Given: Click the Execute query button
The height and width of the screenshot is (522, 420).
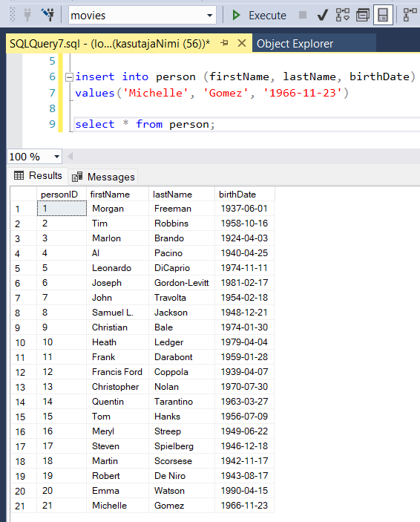Looking at the screenshot, I should tap(259, 16).
